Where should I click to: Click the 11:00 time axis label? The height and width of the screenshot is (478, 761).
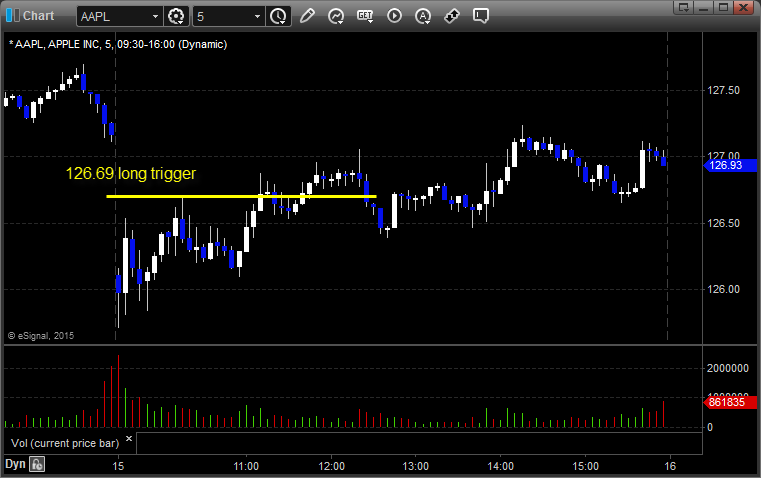[246, 466]
